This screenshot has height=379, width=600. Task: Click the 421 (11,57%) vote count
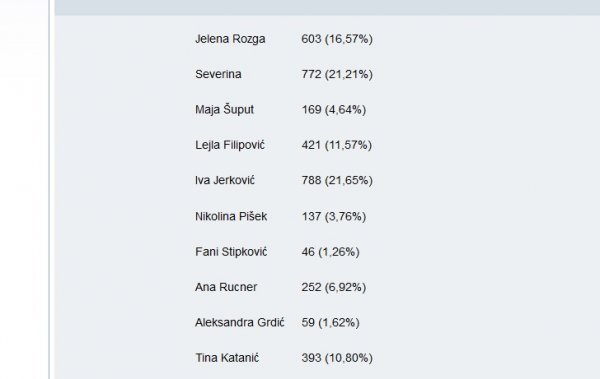336,145
